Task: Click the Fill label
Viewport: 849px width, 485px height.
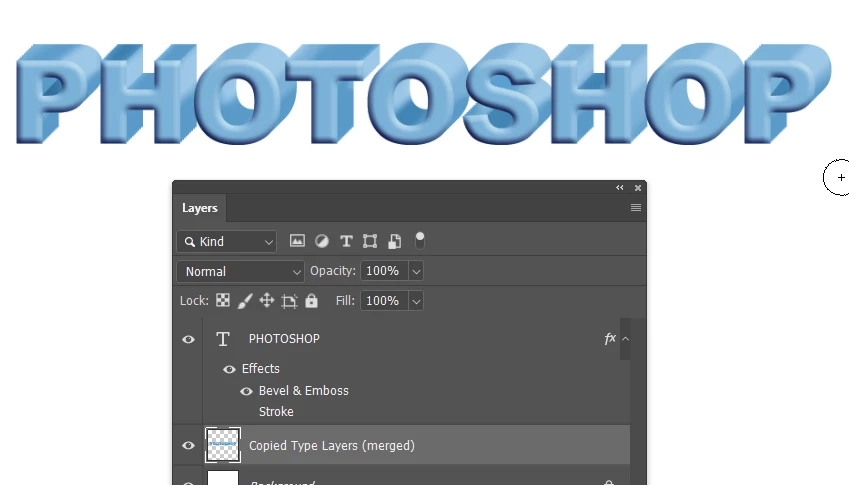Action: click(345, 300)
